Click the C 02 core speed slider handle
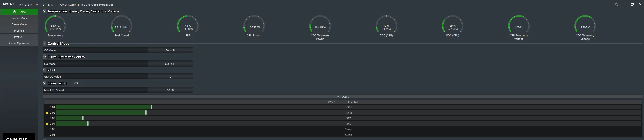Image resolution: width=644 pixels, height=140 pixels. coord(146,113)
